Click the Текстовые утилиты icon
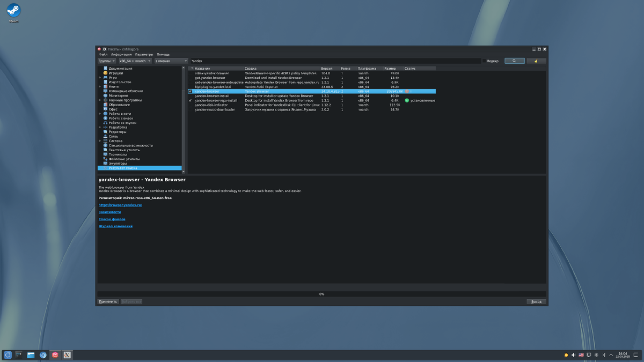 [x=105, y=150]
